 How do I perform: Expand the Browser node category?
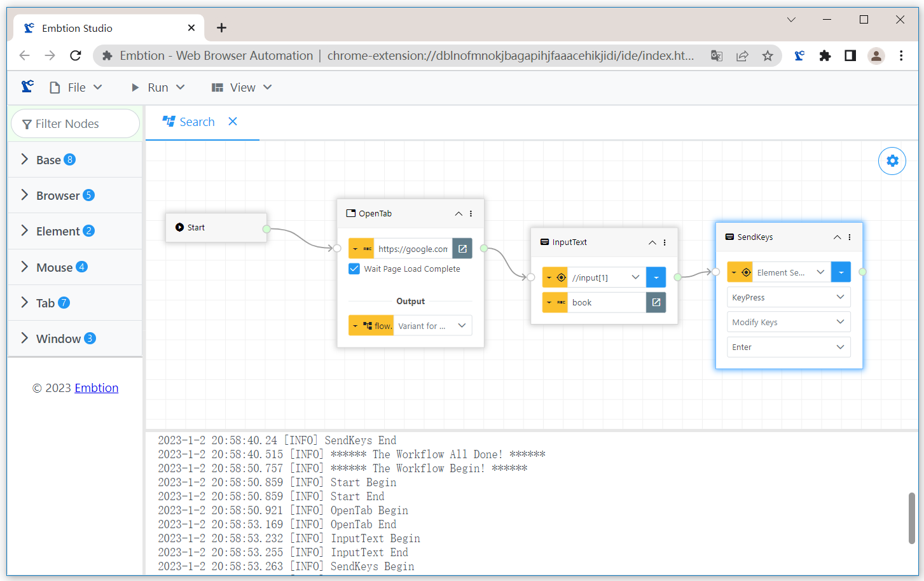pyautogui.click(x=75, y=195)
